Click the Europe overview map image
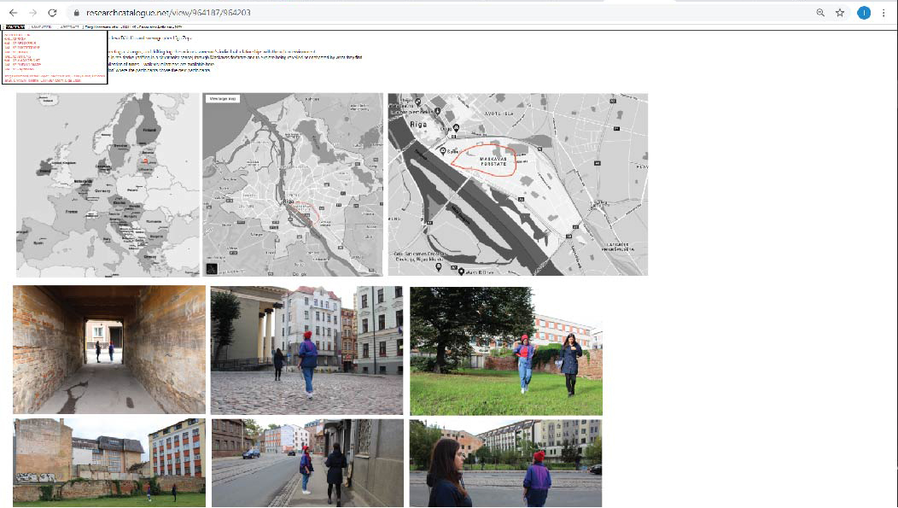Image resolution: width=898 pixels, height=508 pixels. click(x=108, y=185)
